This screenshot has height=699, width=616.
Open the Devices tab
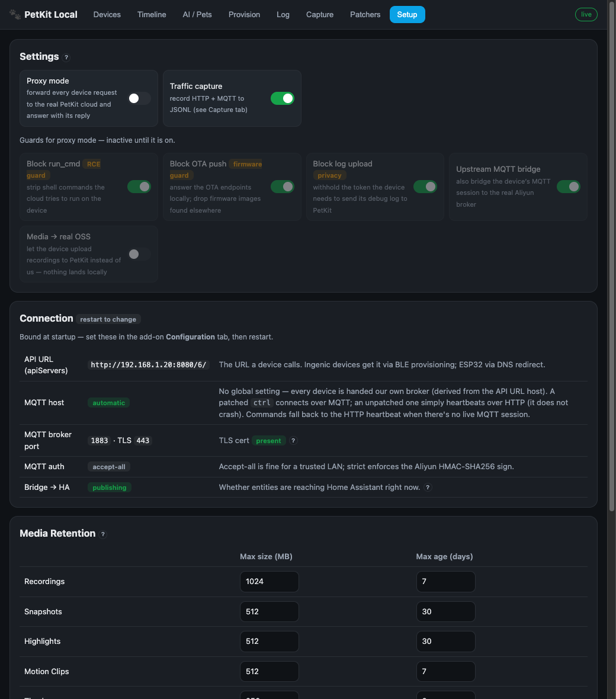click(107, 14)
